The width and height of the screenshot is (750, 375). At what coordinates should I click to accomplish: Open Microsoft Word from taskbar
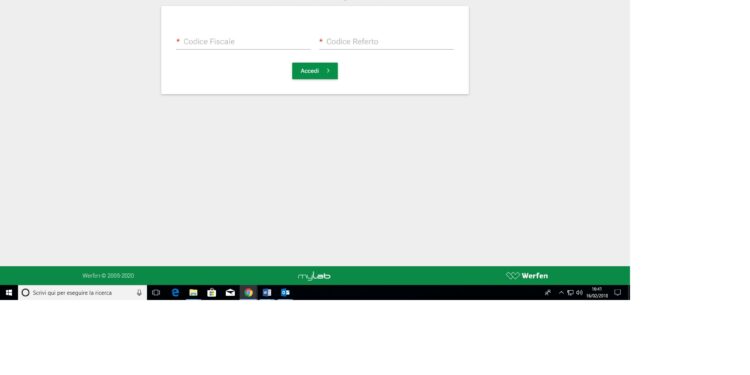coord(267,293)
